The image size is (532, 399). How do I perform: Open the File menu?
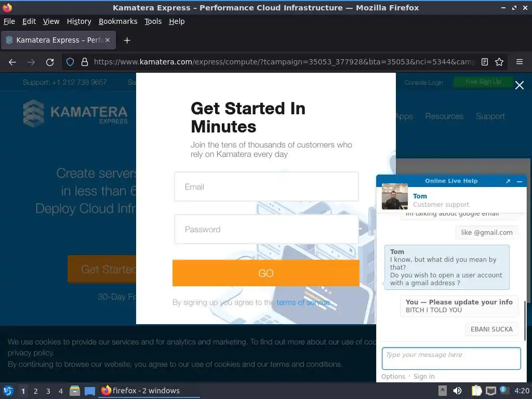[9, 21]
